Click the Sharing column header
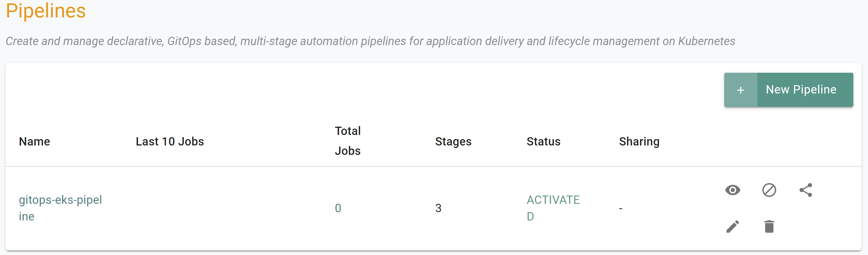This screenshot has width=868, height=255. coord(639,142)
